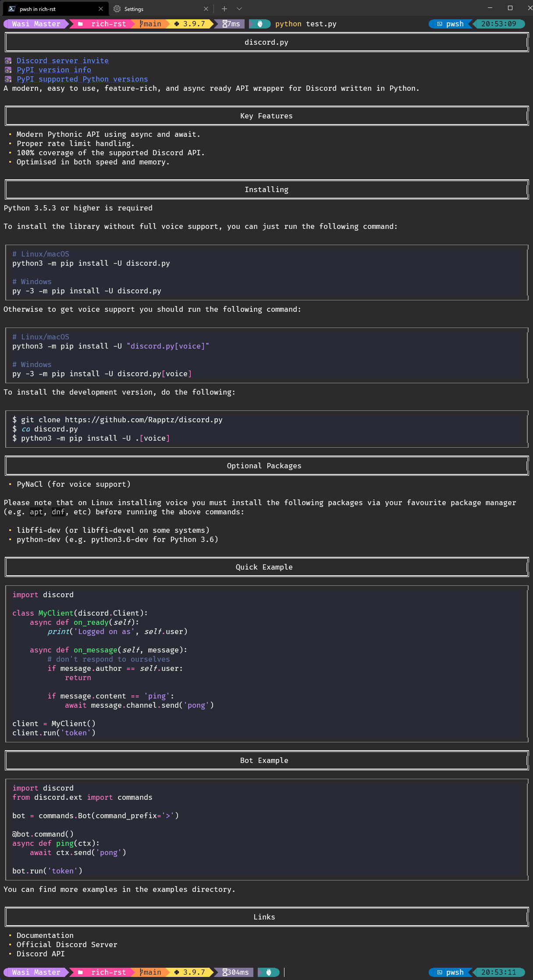Click the git branch icon next to main
This screenshot has width=533, height=980.
(x=141, y=24)
